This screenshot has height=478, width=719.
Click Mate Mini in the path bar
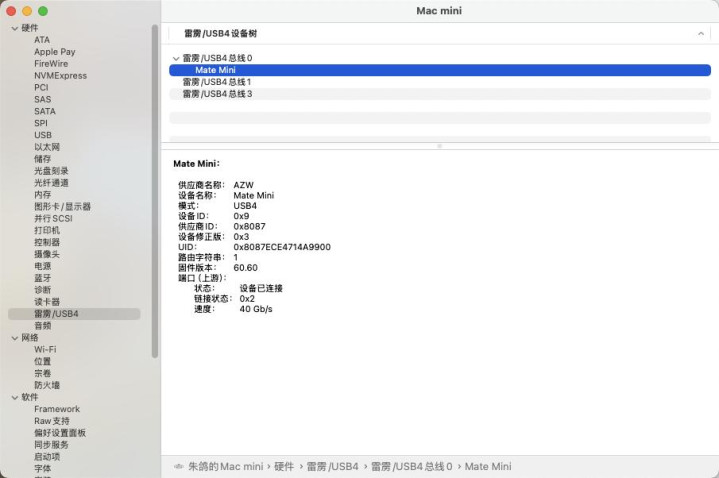[488, 467]
